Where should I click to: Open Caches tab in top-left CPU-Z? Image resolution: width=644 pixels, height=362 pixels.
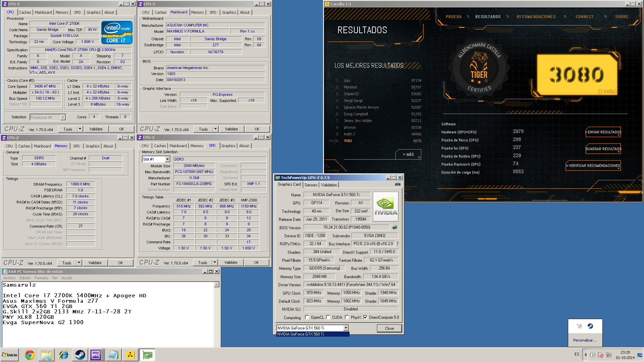25,12
